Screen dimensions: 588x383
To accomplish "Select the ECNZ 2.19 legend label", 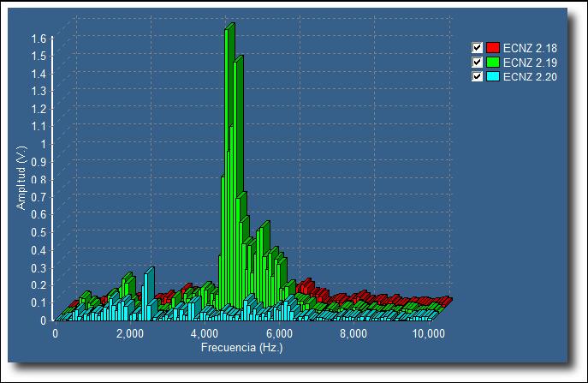I will click(x=530, y=63).
